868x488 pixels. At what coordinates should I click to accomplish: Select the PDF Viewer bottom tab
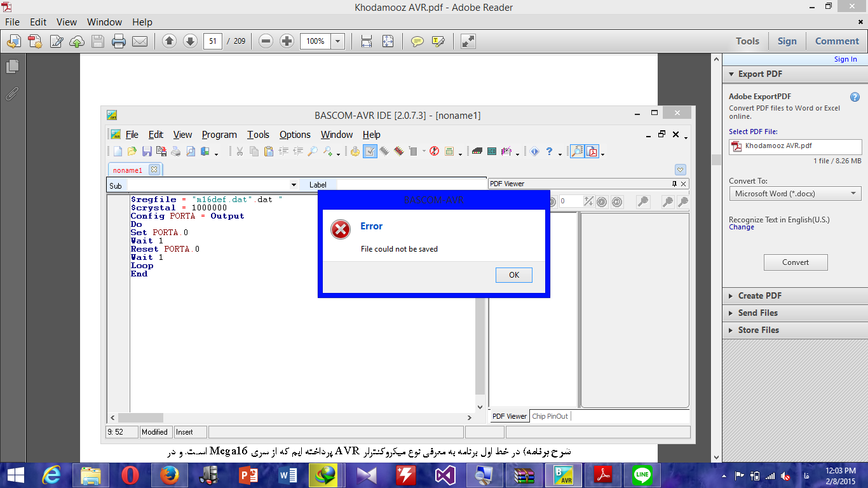coord(510,416)
